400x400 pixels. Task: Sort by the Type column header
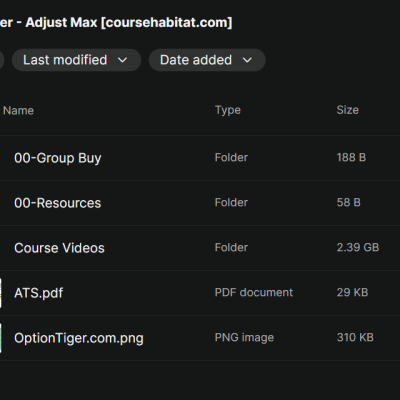[228, 110]
